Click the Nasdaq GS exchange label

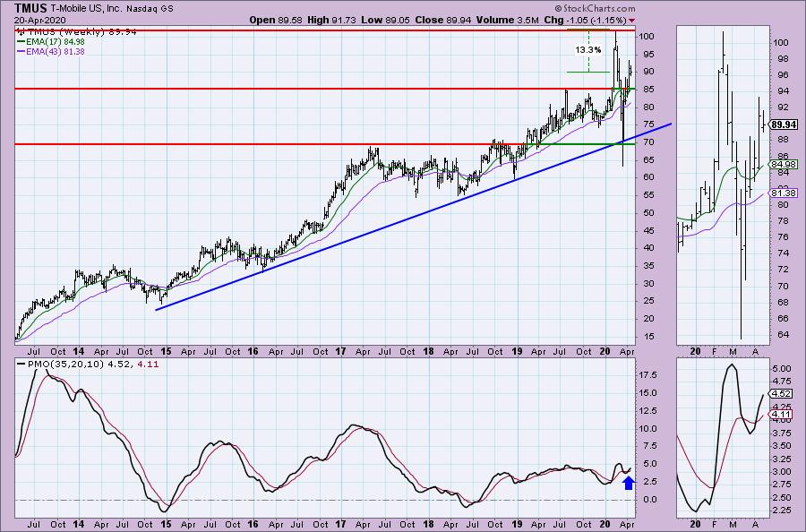click(x=149, y=9)
